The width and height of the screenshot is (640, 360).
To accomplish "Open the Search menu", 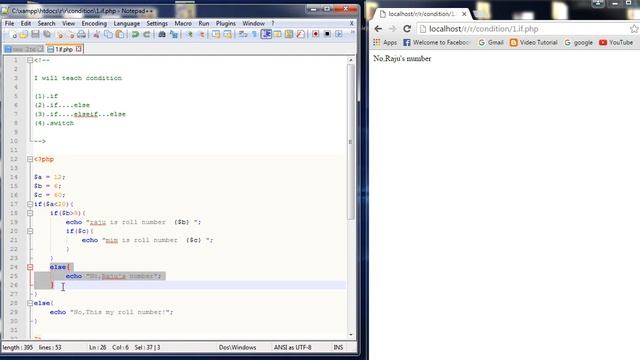I will pyautogui.click(x=46, y=24).
